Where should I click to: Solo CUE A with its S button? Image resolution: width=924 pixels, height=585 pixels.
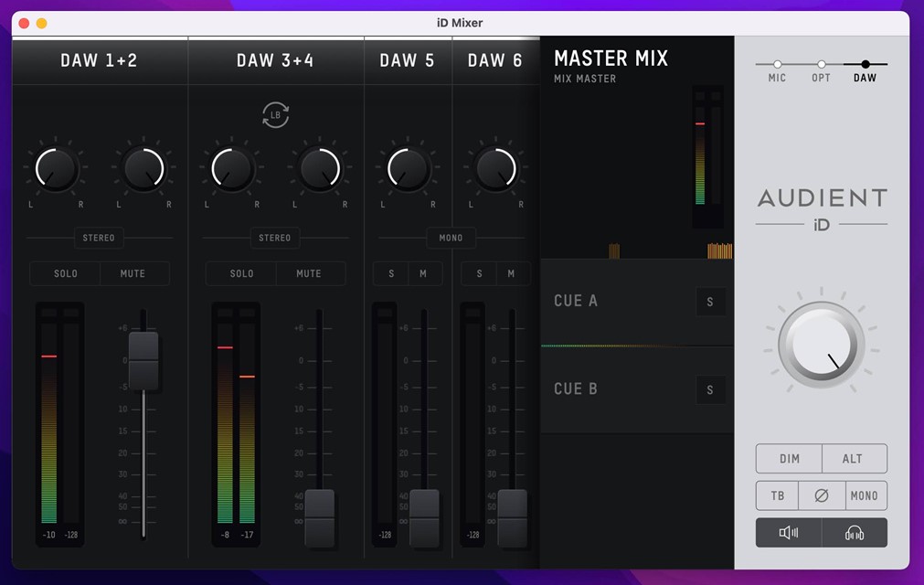[710, 302]
